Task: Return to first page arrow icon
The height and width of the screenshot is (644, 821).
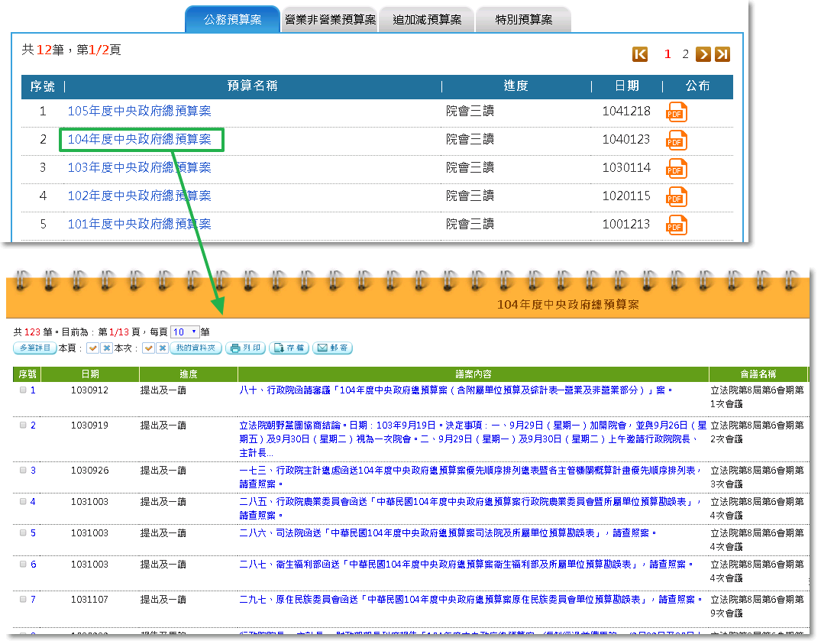Action: click(640, 53)
